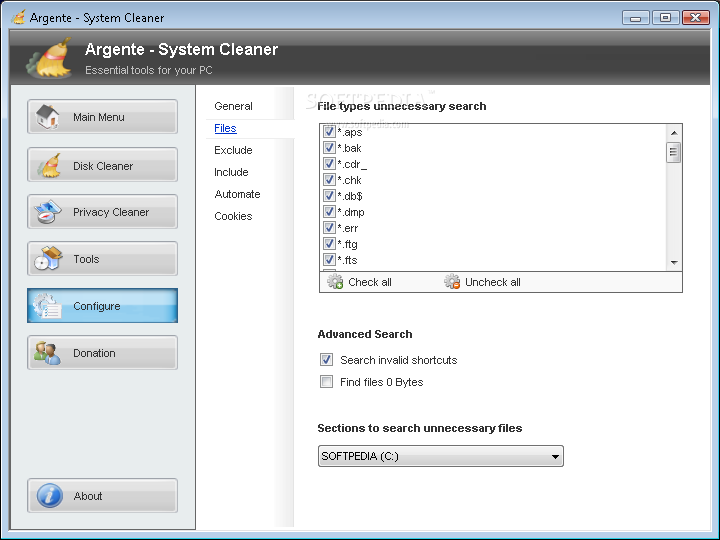The image size is (720, 540).
Task: Toggle the *.chk checkbox
Action: click(329, 180)
